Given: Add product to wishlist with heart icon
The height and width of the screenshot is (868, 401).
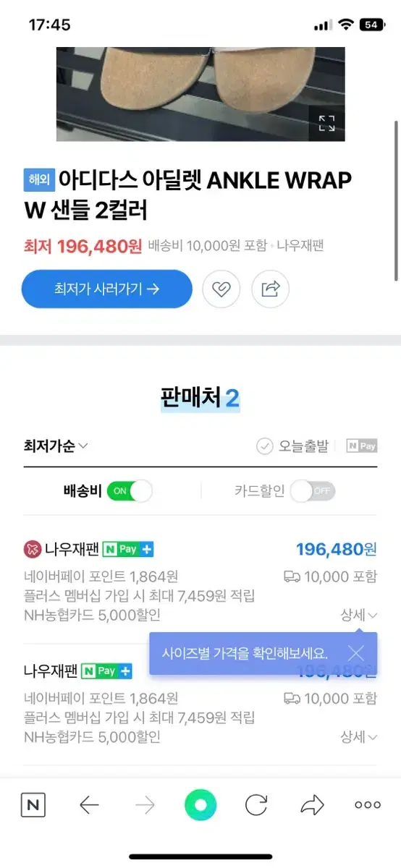Looking at the screenshot, I should tap(221, 289).
